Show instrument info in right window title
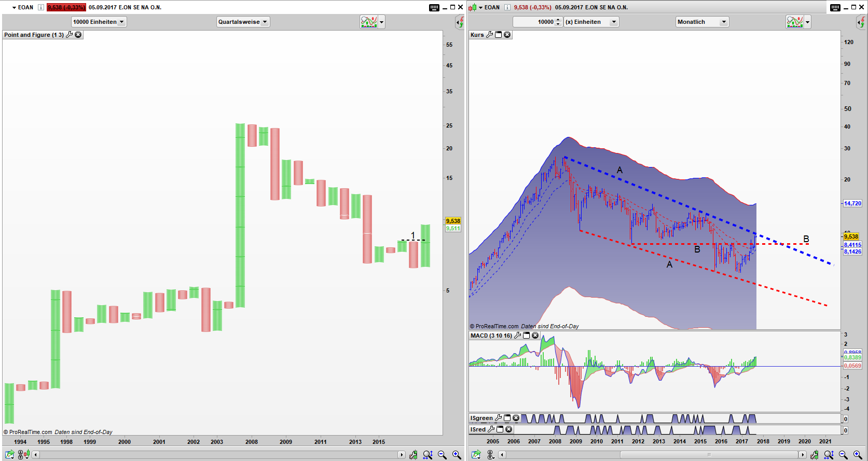 [507, 7]
